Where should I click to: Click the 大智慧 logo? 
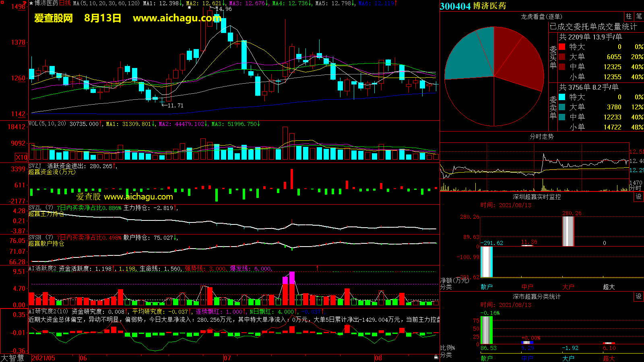13,358
